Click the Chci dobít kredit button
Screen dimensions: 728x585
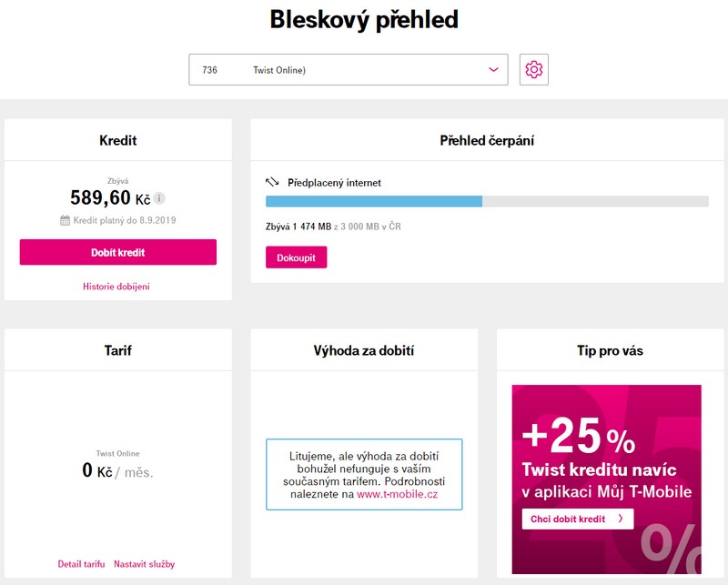[578, 519]
